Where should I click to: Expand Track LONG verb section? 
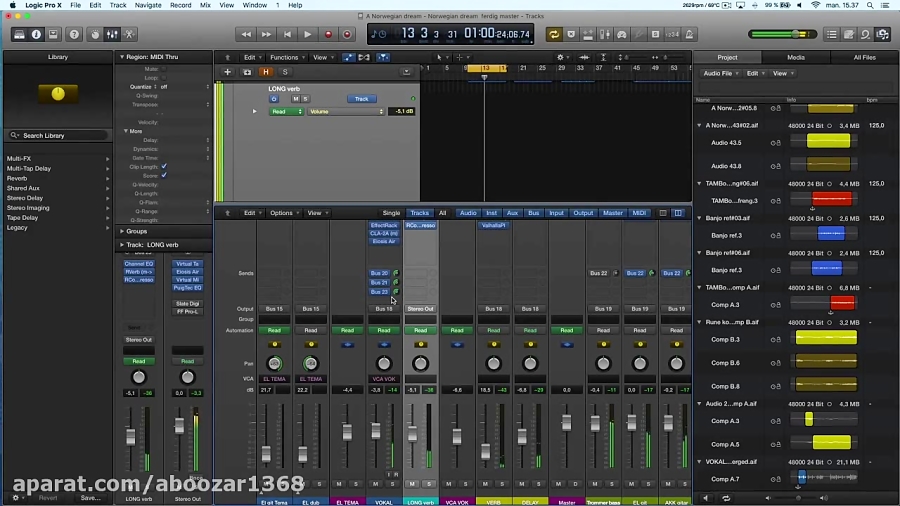click(122, 245)
